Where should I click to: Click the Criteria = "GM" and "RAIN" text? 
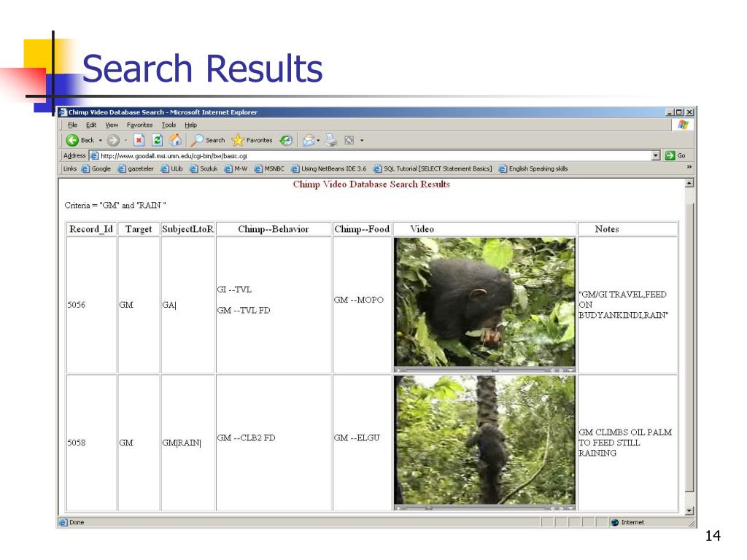[115, 205]
